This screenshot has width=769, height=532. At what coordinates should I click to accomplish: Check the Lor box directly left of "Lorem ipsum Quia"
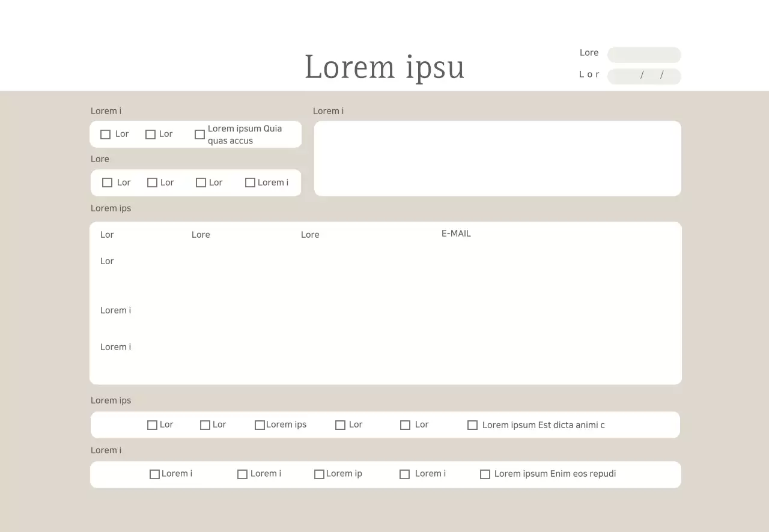151,135
